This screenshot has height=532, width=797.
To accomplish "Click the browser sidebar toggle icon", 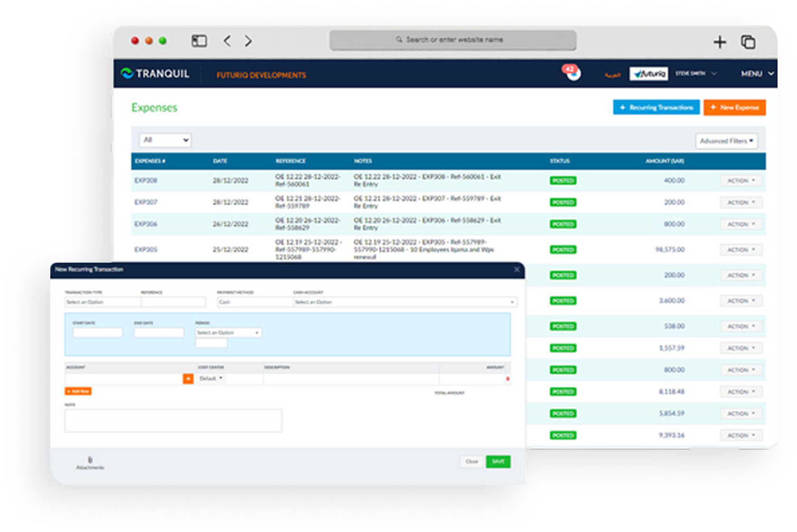I will (x=199, y=41).
